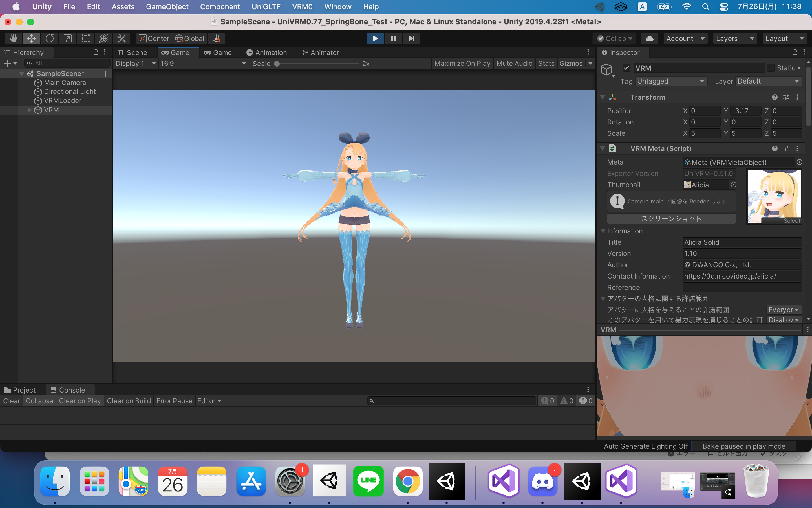The height and width of the screenshot is (508, 812).
Task: Open the Transform component help icon
Action: (x=775, y=97)
